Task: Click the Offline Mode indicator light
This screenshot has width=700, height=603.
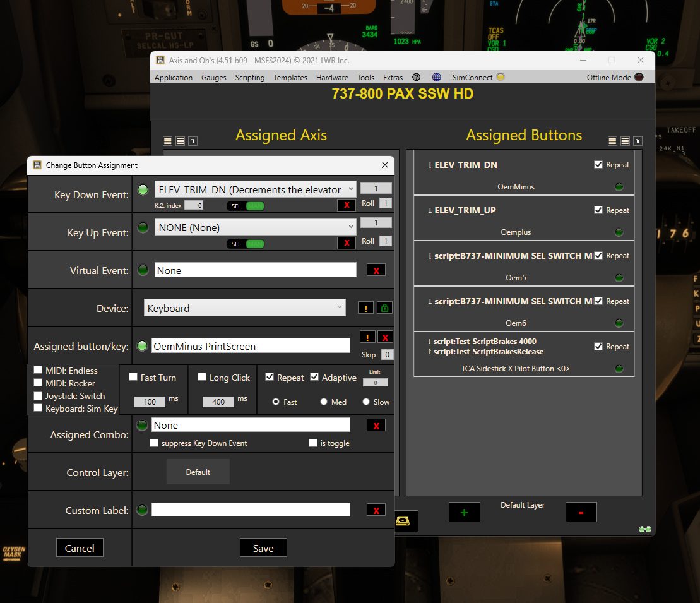Action: coord(639,77)
